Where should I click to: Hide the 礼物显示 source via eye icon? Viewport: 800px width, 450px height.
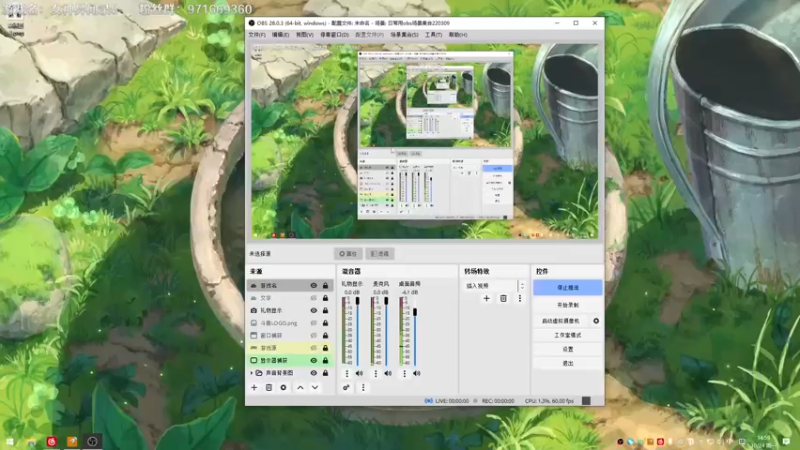(313, 310)
